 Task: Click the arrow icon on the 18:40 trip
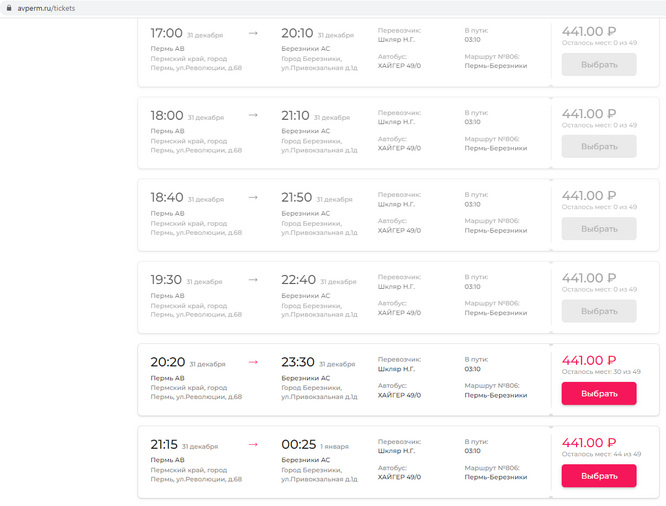click(x=253, y=197)
